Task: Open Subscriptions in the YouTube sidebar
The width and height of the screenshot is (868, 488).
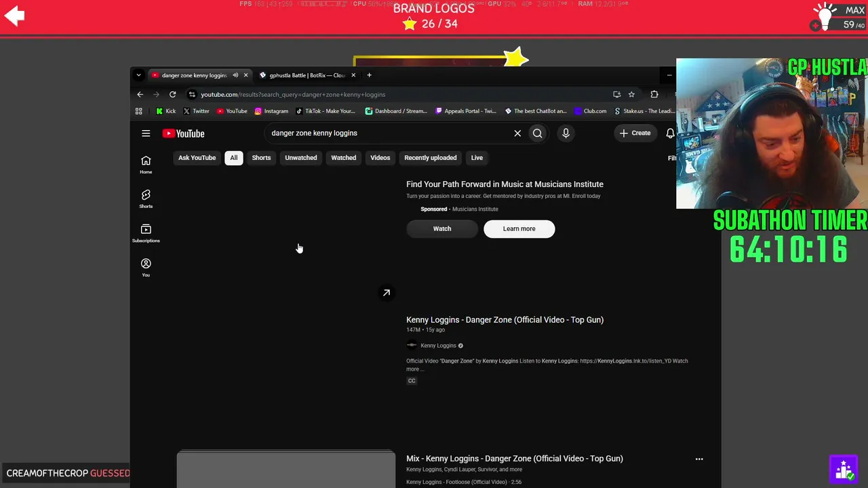Action: pos(146,233)
